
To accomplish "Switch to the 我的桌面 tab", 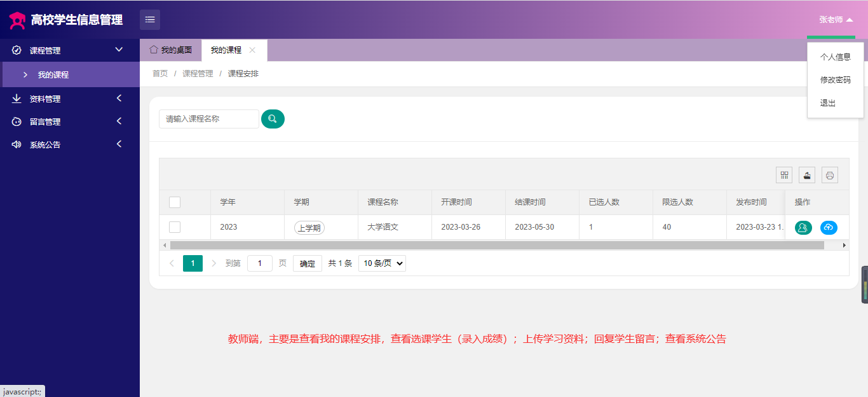I will 170,50.
